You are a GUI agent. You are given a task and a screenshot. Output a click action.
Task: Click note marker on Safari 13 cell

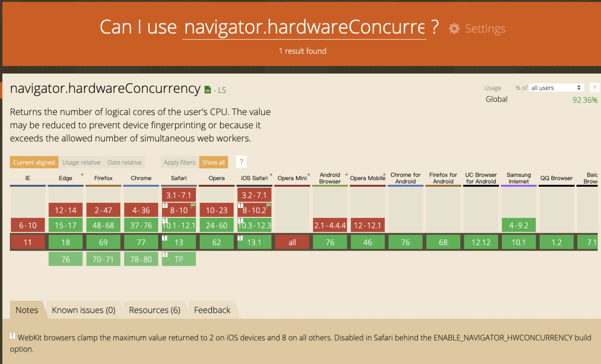click(x=165, y=238)
